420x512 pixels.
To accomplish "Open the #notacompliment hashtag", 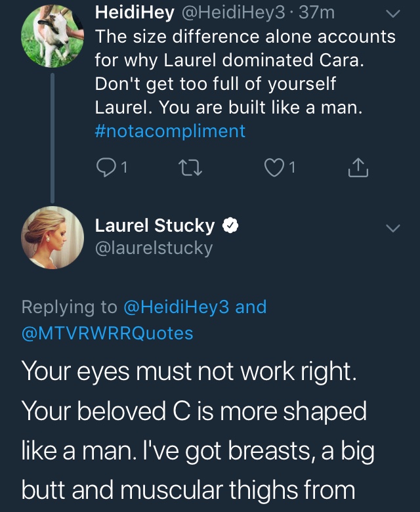I will pyautogui.click(x=170, y=131).
